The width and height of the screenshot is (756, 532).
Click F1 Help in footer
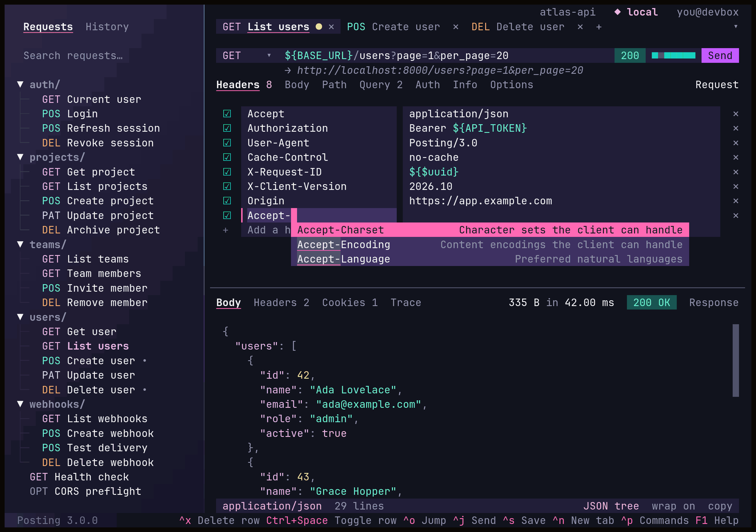[x=717, y=520]
